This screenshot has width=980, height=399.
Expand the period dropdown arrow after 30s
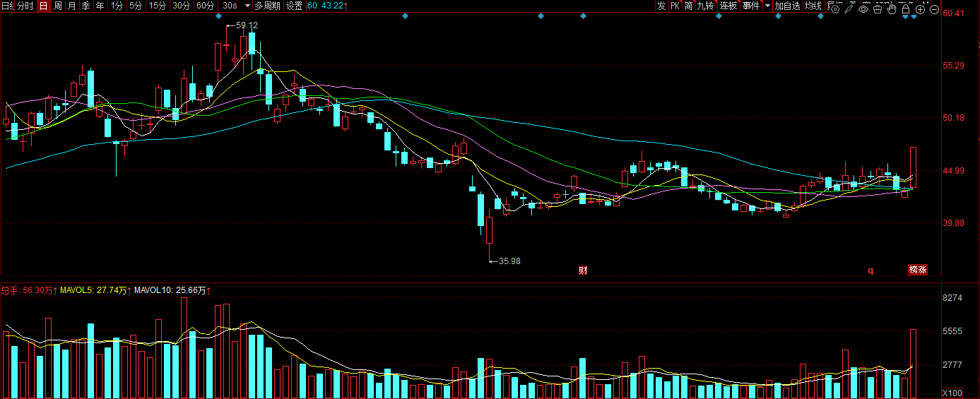(x=247, y=6)
